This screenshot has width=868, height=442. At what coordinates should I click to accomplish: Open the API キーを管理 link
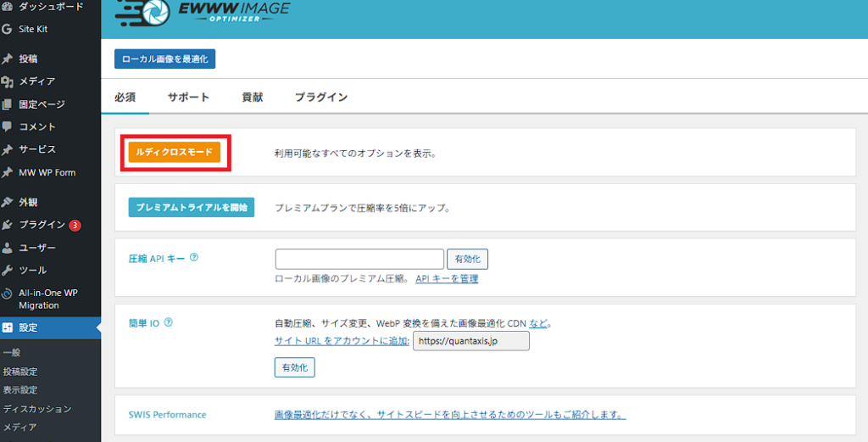[x=447, y=279]
